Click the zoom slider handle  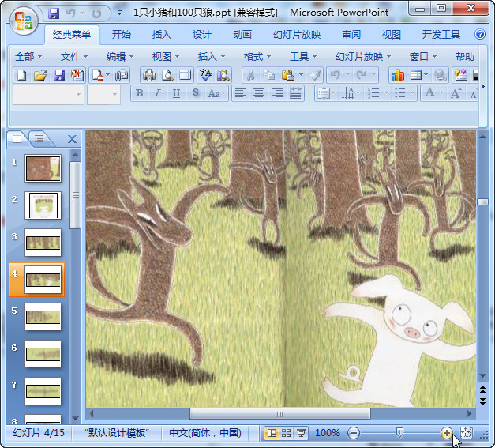pos(400,432)
